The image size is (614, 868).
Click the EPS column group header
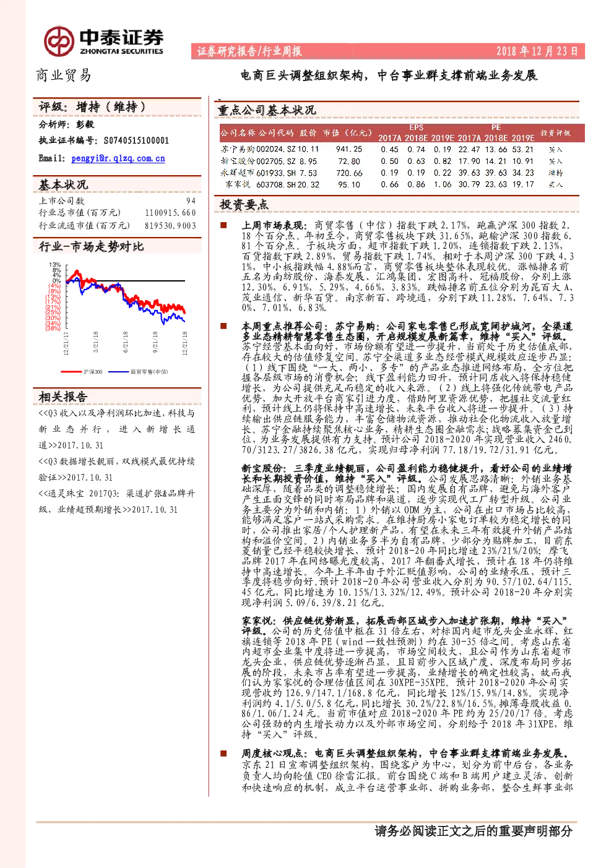416,127
